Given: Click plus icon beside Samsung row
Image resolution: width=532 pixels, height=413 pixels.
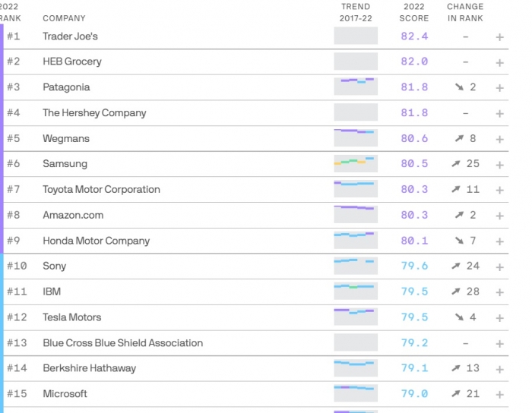Looking at the screenshot, I should tap(499, 165).
